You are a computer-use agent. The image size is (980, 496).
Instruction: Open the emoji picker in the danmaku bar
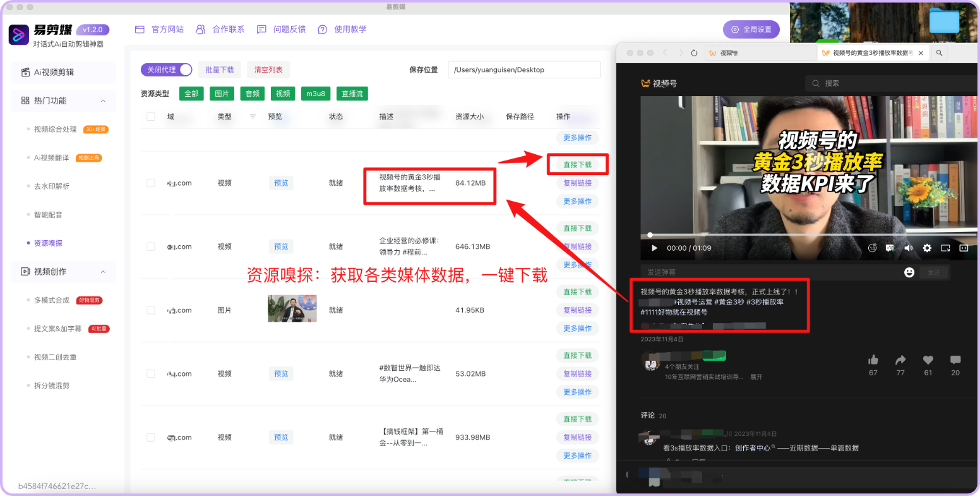tap(909, 272)
